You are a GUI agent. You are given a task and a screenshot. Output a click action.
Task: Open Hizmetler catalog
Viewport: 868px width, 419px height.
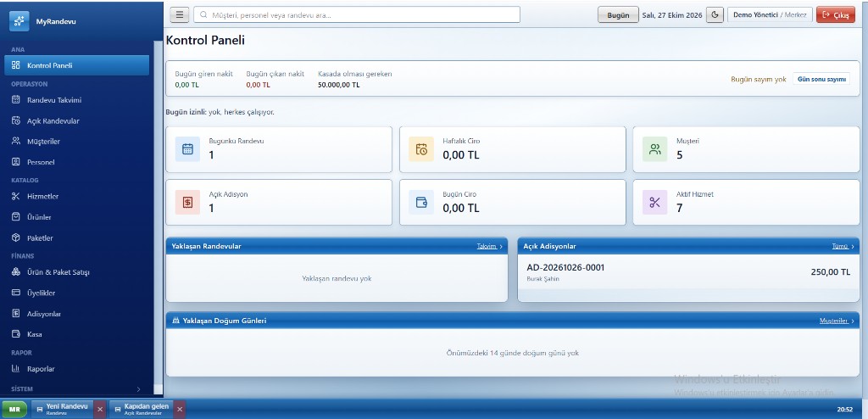76,196
